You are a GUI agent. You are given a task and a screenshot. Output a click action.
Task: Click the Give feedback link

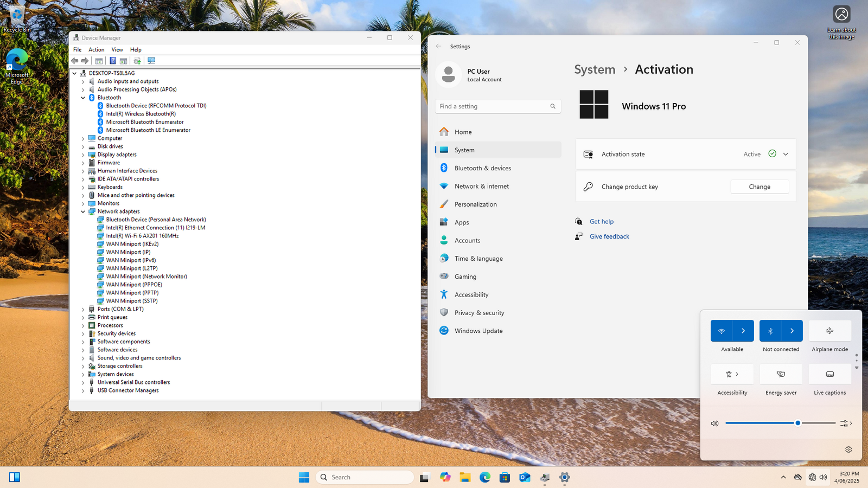[x=609, y=236]
